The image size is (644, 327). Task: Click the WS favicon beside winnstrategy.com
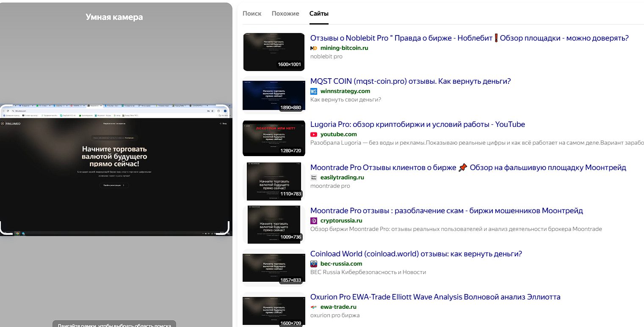pos(314,91)
